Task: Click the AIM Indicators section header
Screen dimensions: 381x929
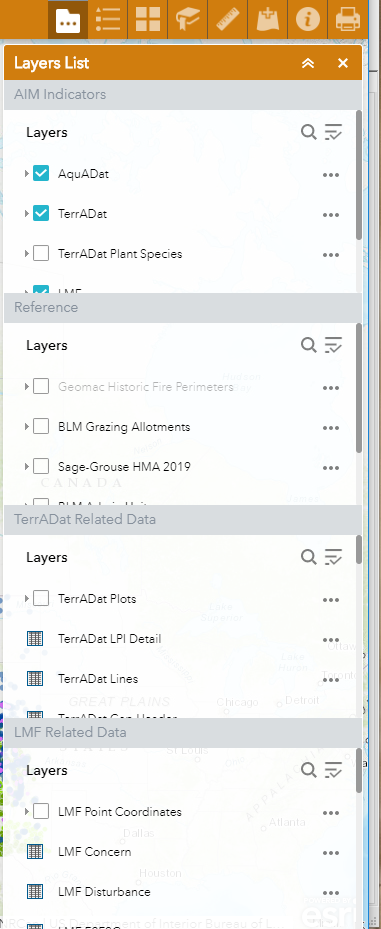Action: tap(183, 95)
